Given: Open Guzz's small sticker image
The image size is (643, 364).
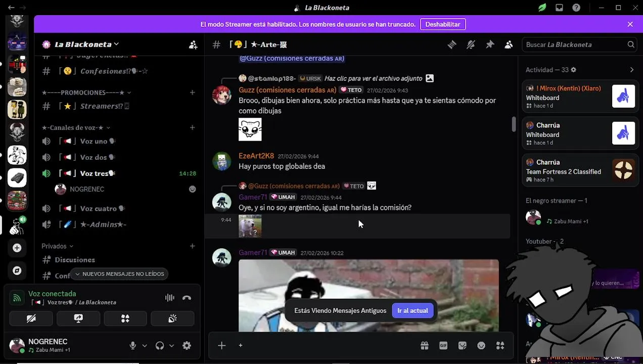Looking at the screenshot, I should (250, 129).
